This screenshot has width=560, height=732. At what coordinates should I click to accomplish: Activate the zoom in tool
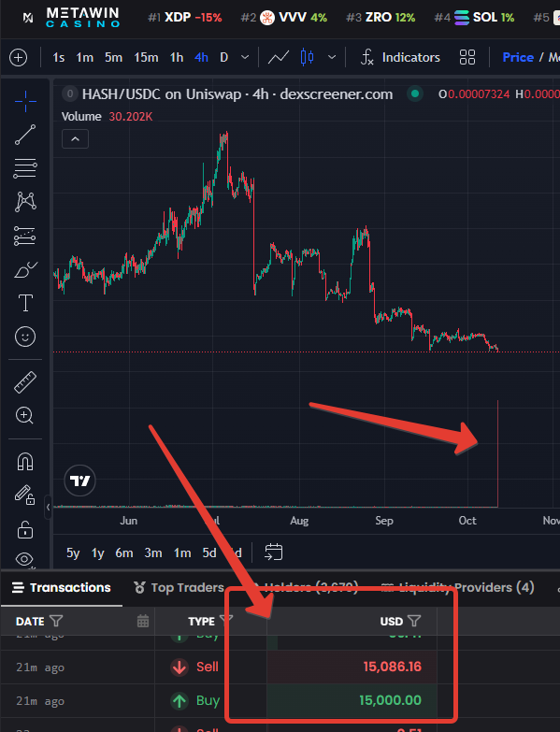(25, 415)
